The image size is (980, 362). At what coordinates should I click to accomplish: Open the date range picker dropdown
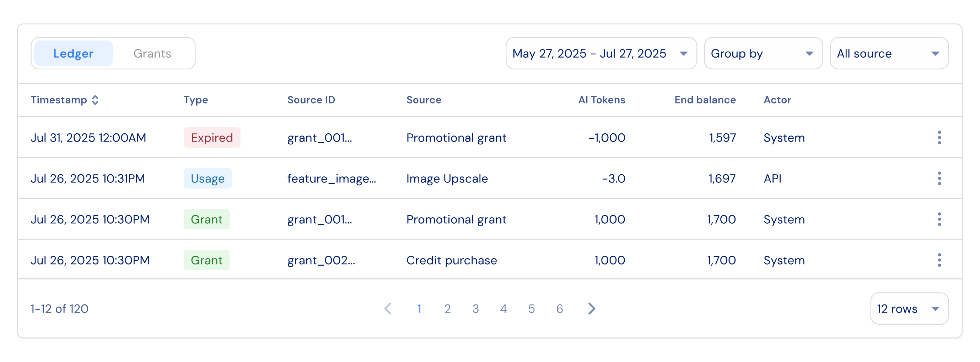pos(601,53)
